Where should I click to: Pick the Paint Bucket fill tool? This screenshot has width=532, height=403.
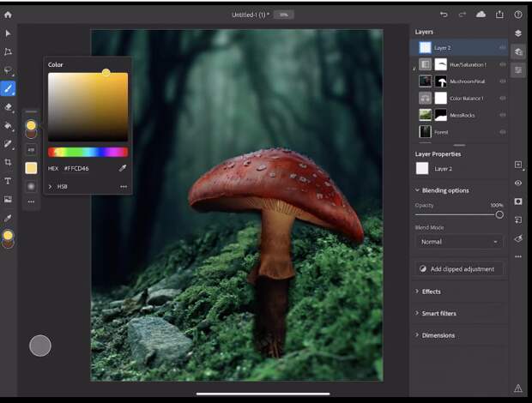9,125
